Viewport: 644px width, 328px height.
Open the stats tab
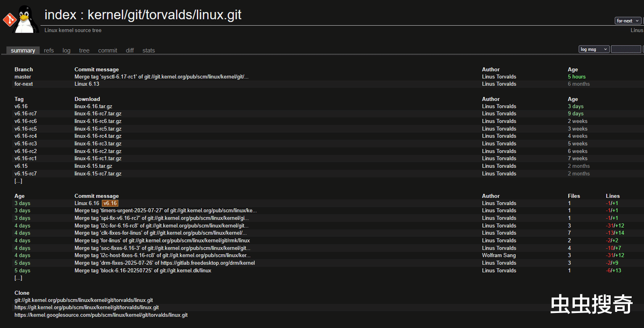[x=149, y=50]
